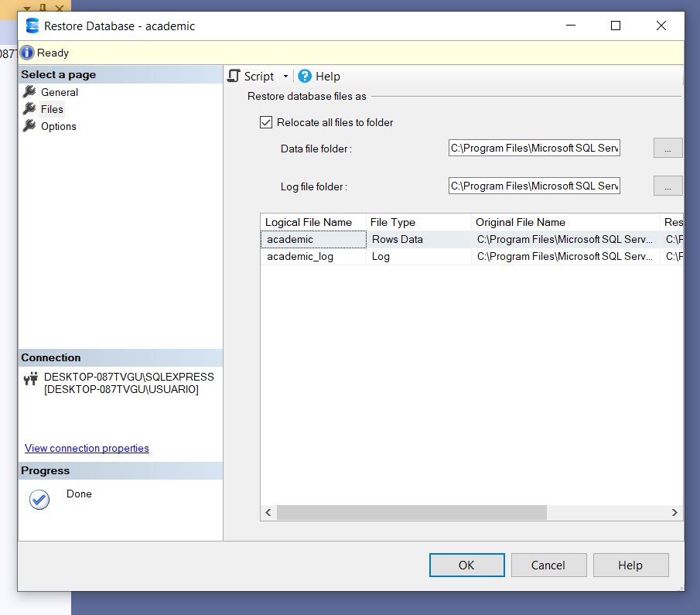Click the Restore As path for academic
Viewport: 700px width, 615px height.
tap(672, 239)
